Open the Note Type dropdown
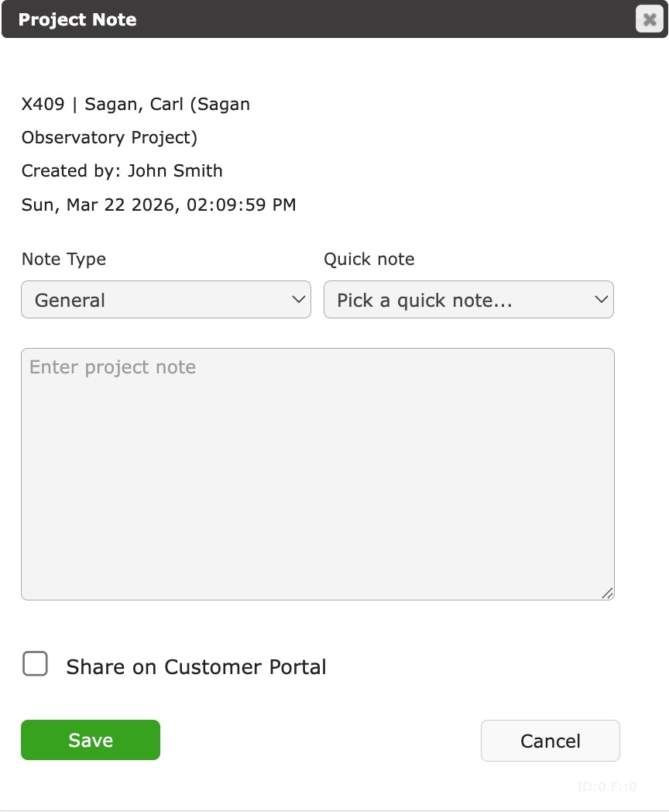 pyautogui.click(x=166, y=300)
